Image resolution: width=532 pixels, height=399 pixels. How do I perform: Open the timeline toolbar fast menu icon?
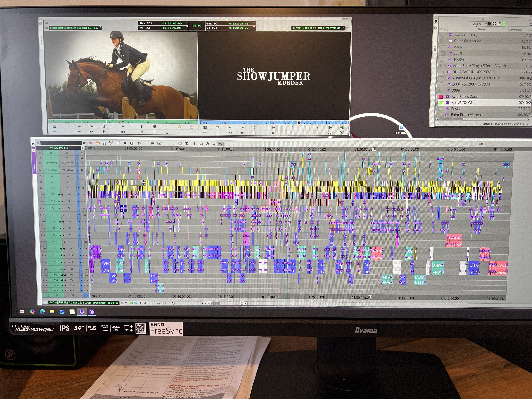point(84,143)
